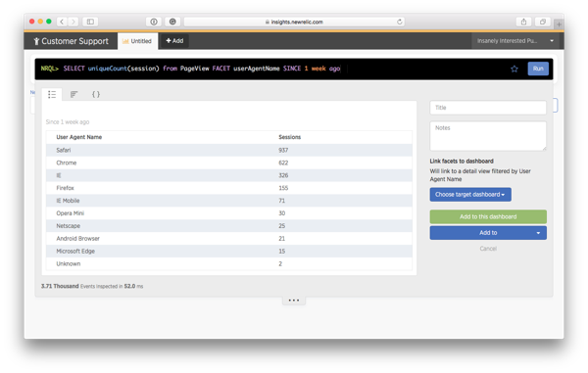Open the Safari share icon

(524, 22)
